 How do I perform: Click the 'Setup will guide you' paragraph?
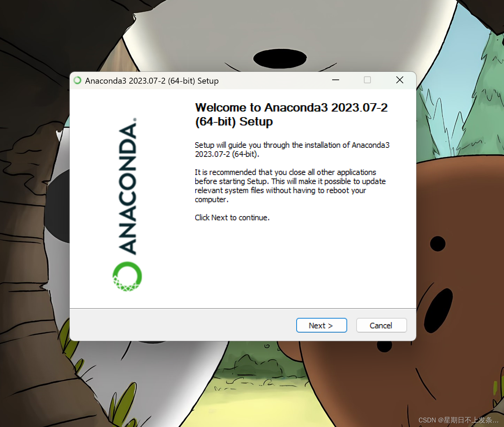click(292, 150)
